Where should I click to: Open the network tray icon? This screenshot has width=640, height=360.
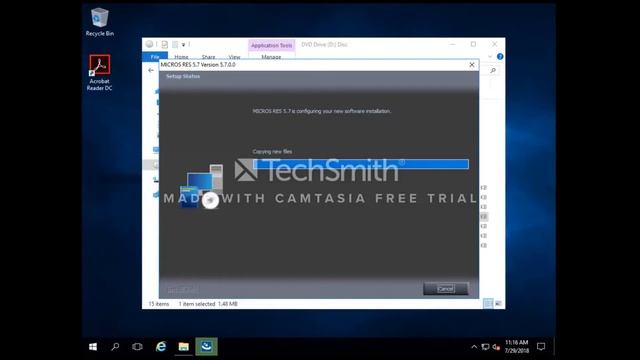(485, 347)
